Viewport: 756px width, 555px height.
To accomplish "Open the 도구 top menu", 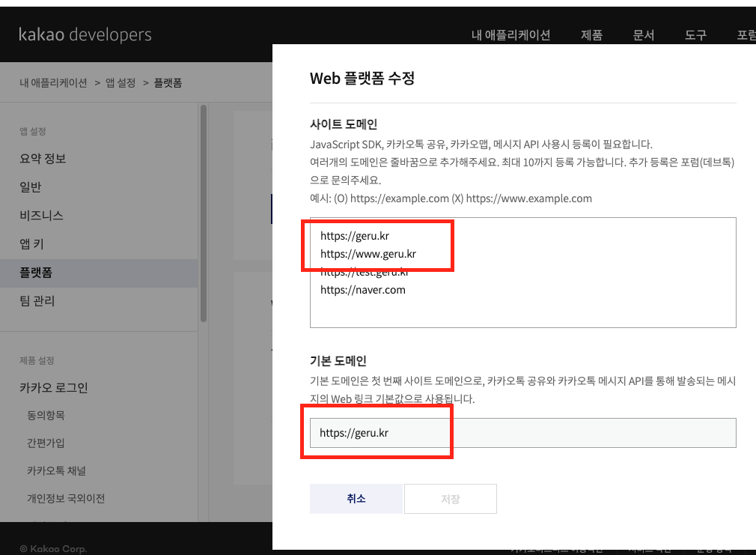I will click(695, 35).
